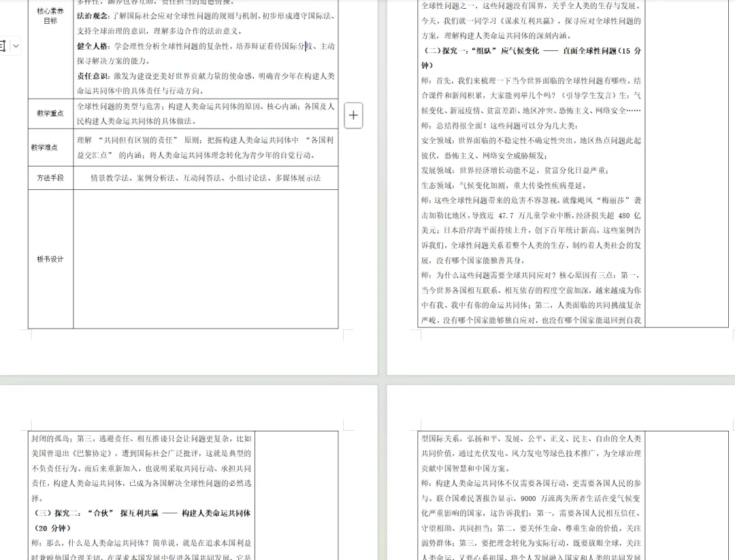Click the bold 责任意识 label
Viewport: 735px width, 560px height.
[93, 76]
